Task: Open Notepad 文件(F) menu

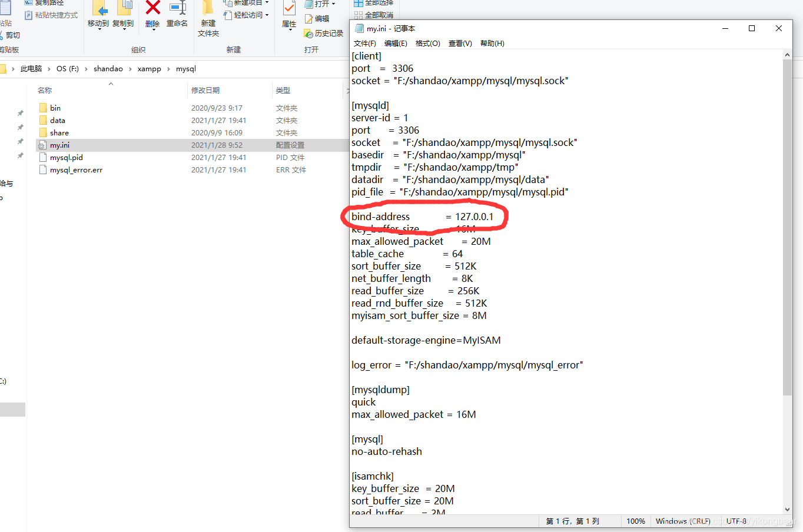Action: pos(365,44)
